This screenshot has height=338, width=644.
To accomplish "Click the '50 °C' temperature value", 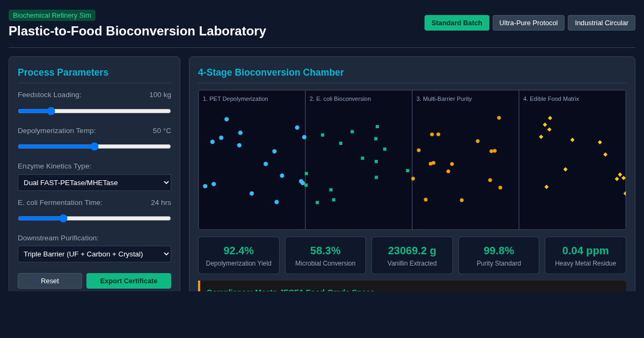I will point(162,130).
